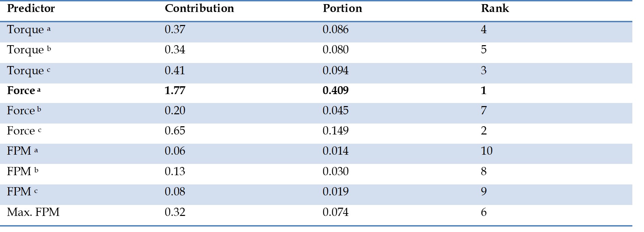The height and width of the screenshot is (232, 644).
Task: Click contribution value 0.41 for Torque c
Action: 175,70
